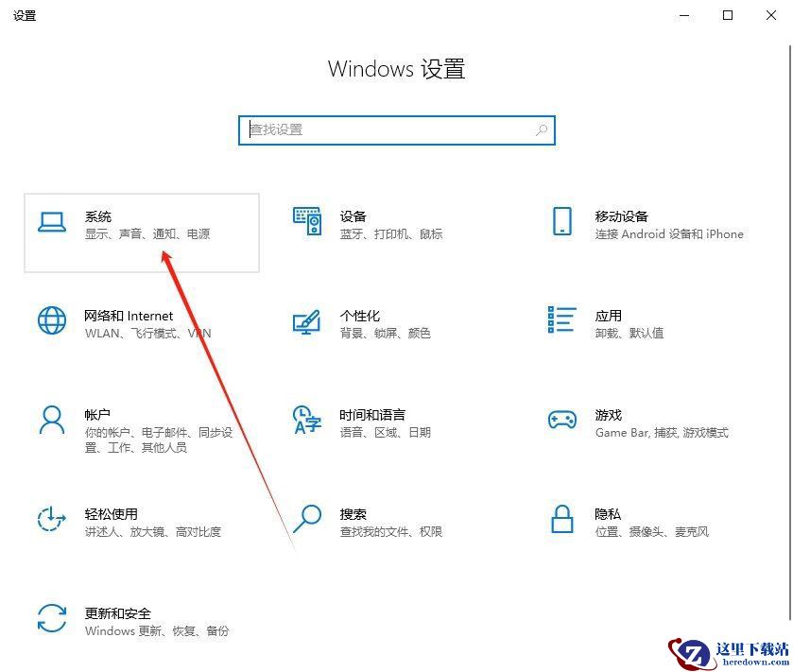Image resolution: width=793 pixels, height=672 pixels.
Task: Select the 设备 category title
Action: tap(353, 216)
